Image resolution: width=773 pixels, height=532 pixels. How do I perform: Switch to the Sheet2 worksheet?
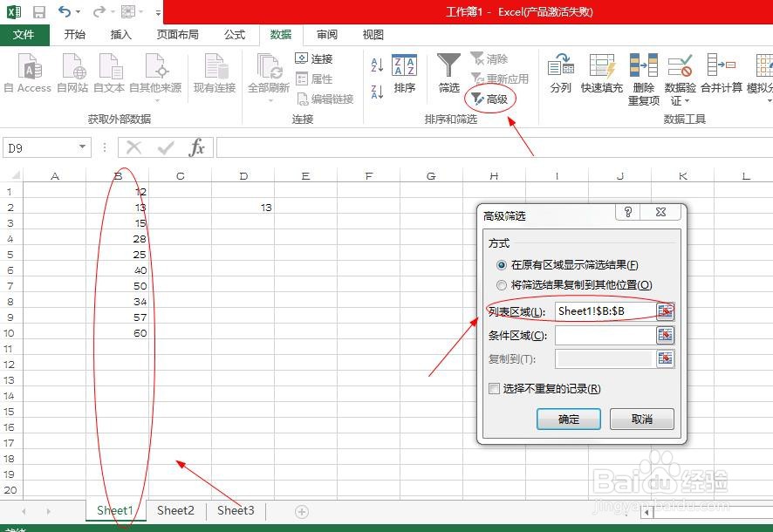tap(174, 510)
